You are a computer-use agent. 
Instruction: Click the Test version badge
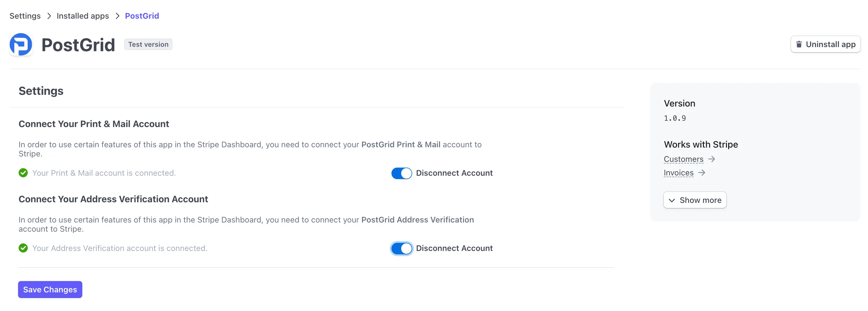click(148, 44)
